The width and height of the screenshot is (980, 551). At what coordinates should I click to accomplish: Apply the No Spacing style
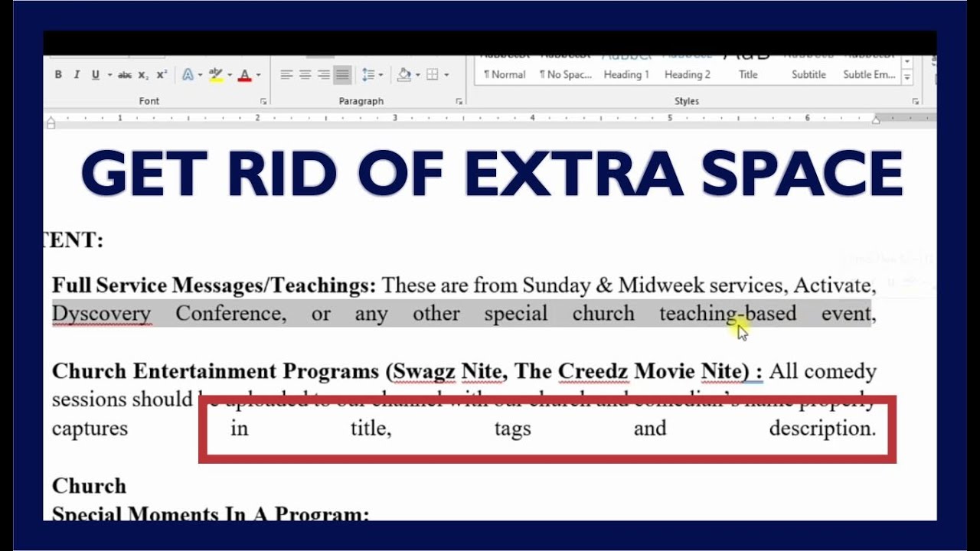click(566, 69)
